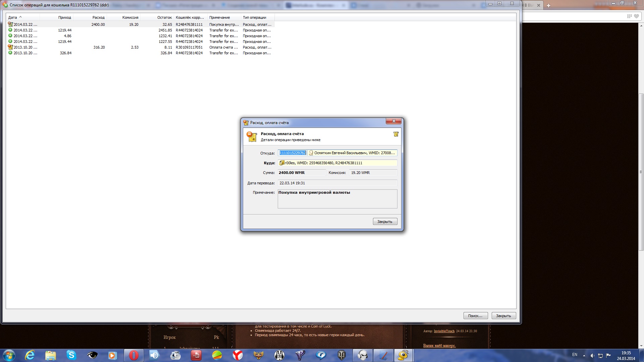Switch to Opera browser in taskbar
Image resolution: width=644 pixels, height=362 pixels.
[x=133, y=355]
